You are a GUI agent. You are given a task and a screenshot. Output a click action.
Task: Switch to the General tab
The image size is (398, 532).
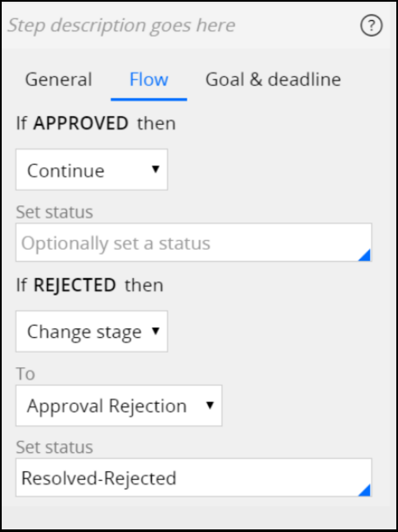coord(58,80)
